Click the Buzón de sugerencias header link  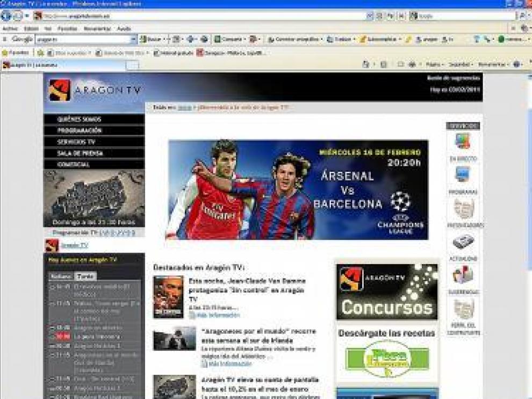click(454, 78)
